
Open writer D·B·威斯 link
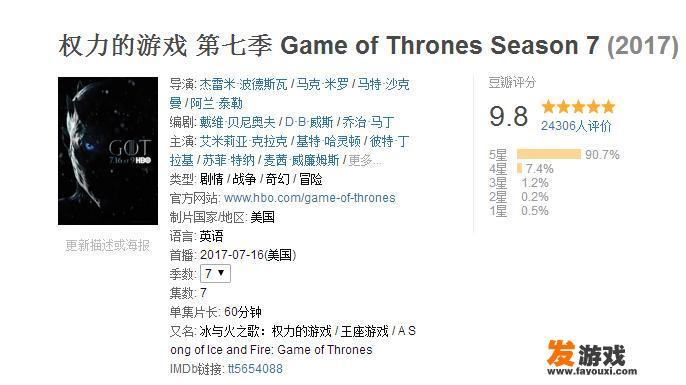(309, 122)
